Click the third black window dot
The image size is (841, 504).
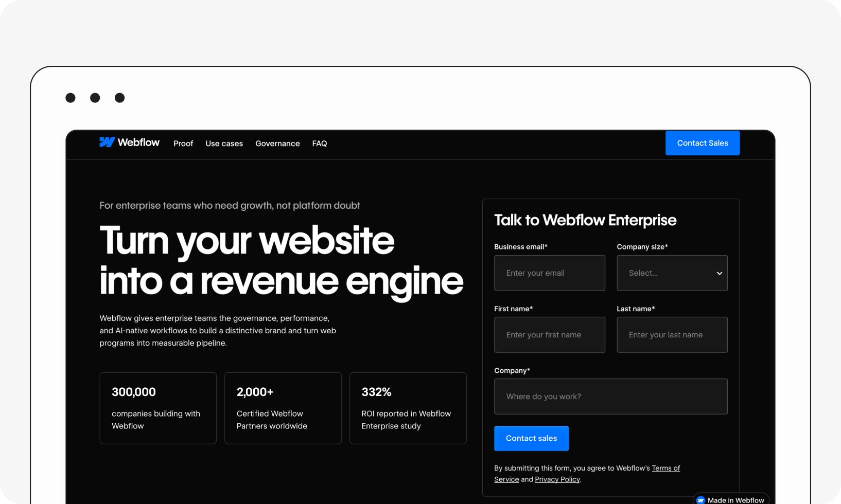pos(120,98)
